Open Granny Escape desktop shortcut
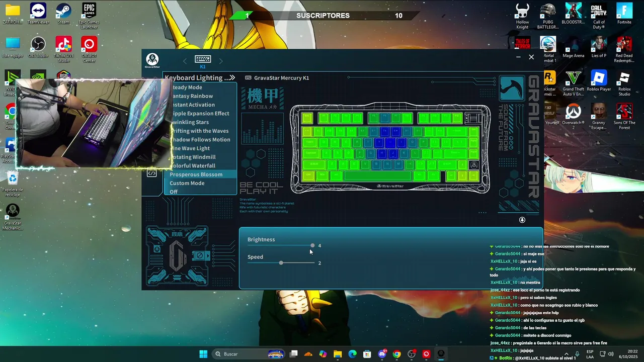Screen dimensions: 644x362 click(599, 117)
